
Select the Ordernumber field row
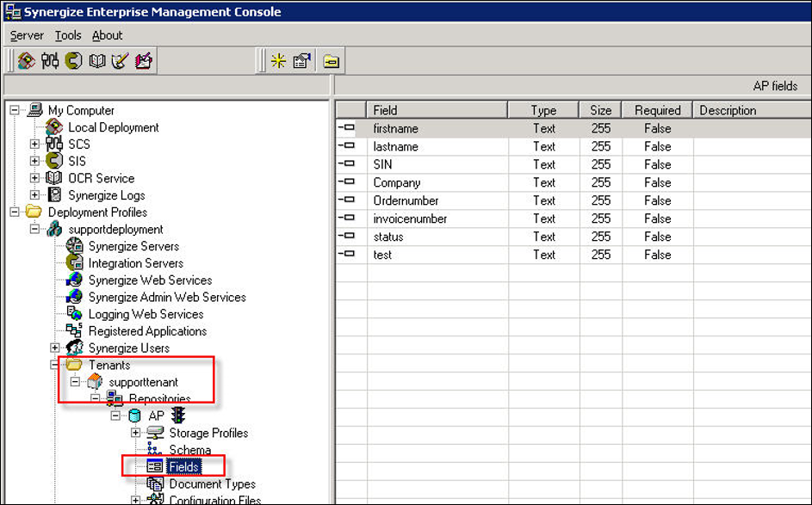pyautogui.click(x=573, y=200)
